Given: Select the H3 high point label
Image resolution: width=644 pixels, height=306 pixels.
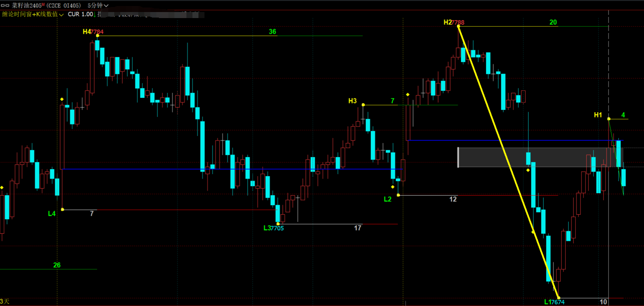Looking at the screenshot, I should [352, 101].
